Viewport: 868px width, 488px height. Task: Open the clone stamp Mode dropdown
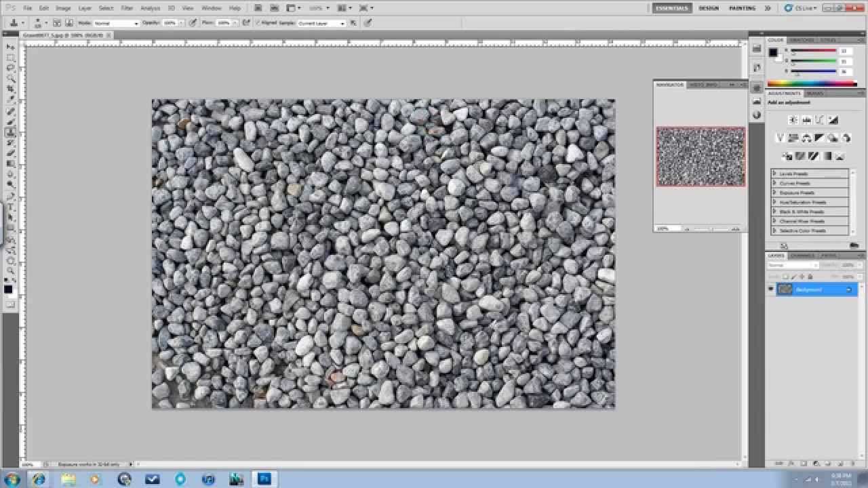click(116, 23)
